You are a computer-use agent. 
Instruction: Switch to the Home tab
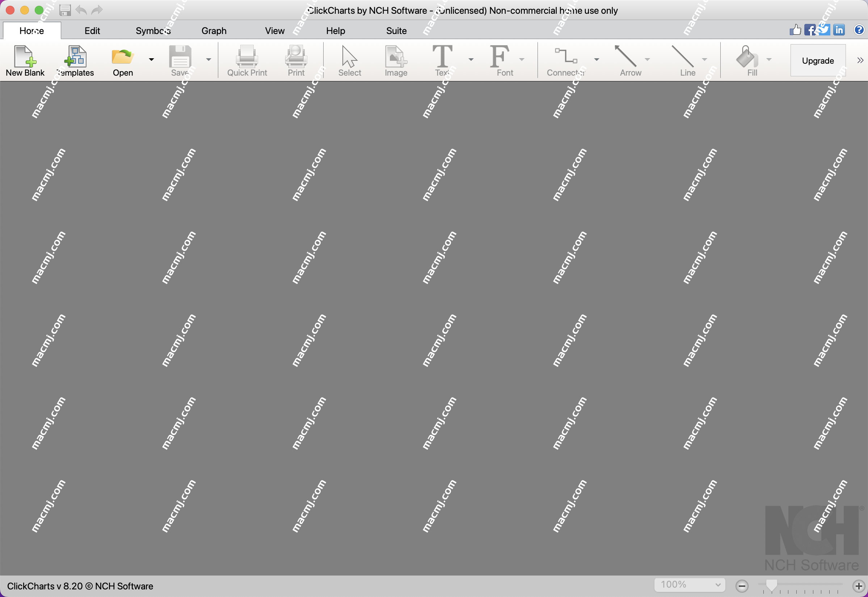pyautogui.click(x=32, y=31)
